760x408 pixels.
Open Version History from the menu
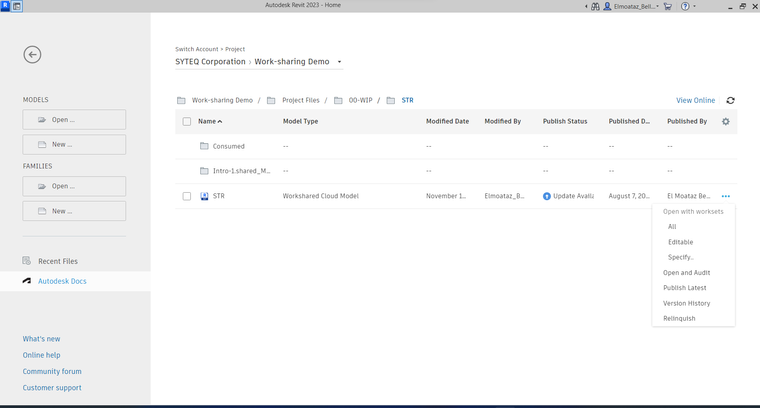click(x=686, y=303)
